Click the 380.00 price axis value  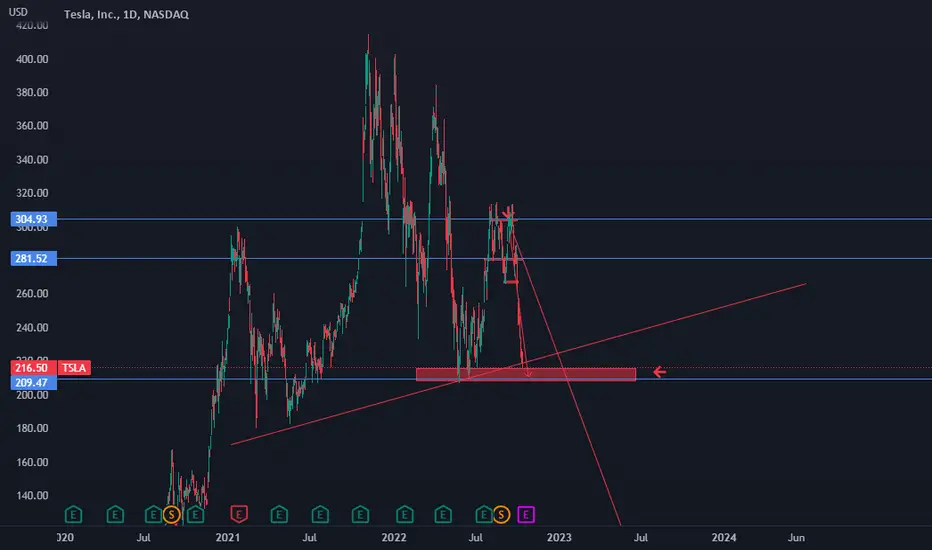pyautogui.click(x=32, y=92)
